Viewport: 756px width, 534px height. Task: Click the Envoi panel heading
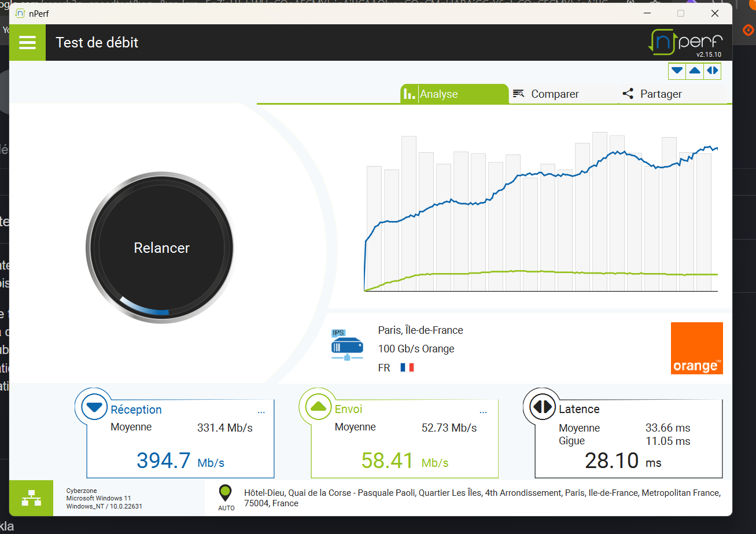pyautogui.click(x=349, y=409)
